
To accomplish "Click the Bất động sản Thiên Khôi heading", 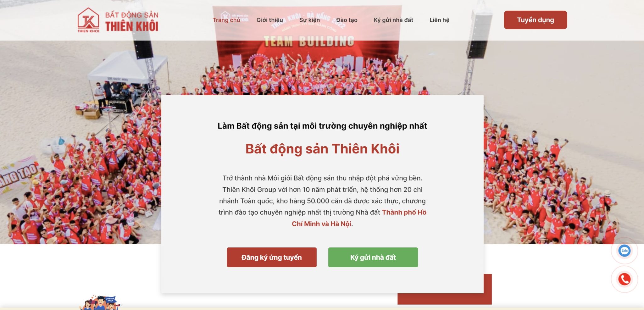I will [x=322, y=149].
